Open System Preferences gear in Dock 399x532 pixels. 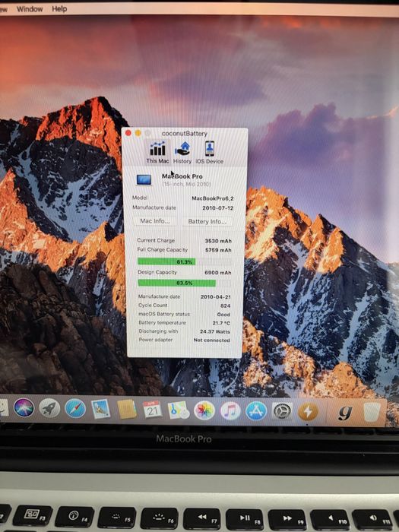pos(282,411)
